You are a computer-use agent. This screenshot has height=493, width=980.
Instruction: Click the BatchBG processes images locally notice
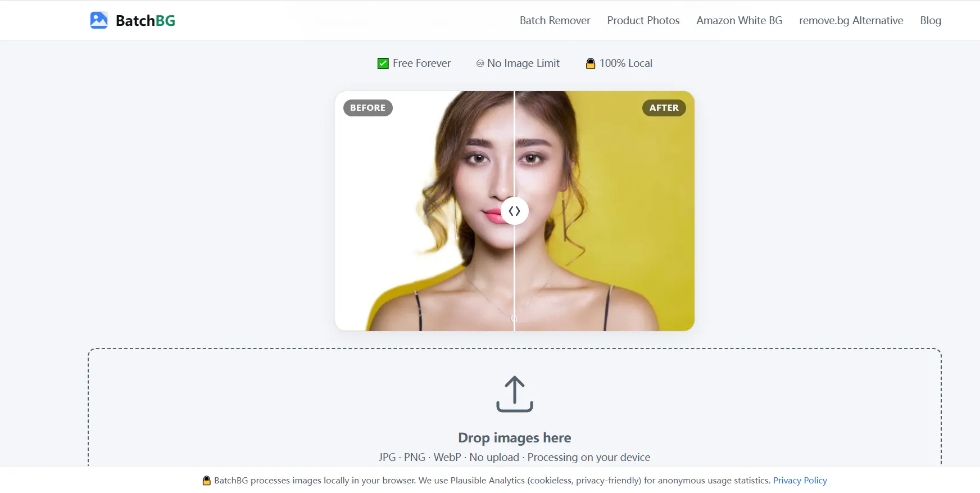pos(492,481)
